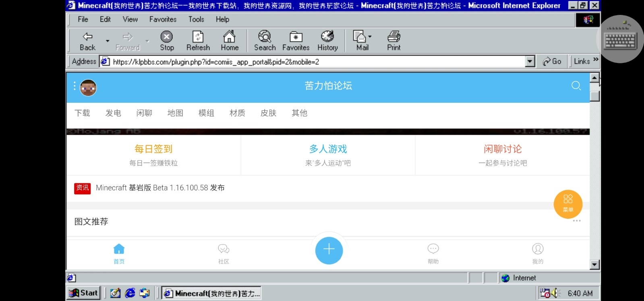Select the 材质 category tab

(237, 113)
